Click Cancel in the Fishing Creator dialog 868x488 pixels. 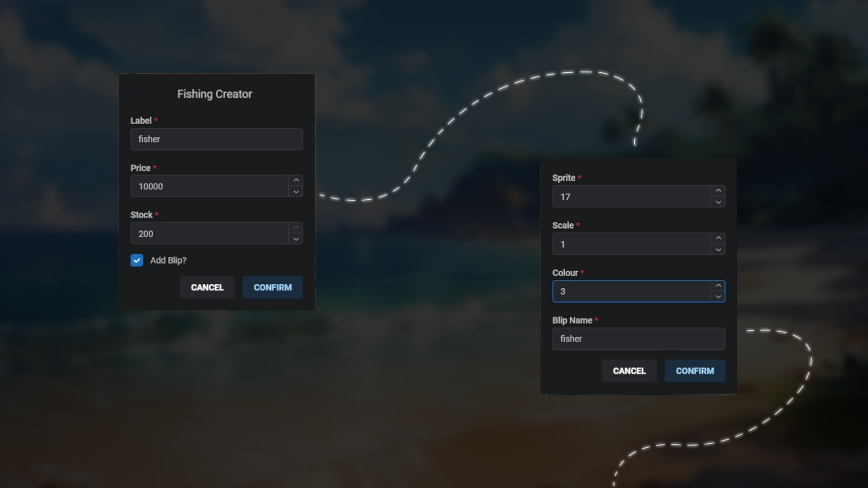[207, 287]
